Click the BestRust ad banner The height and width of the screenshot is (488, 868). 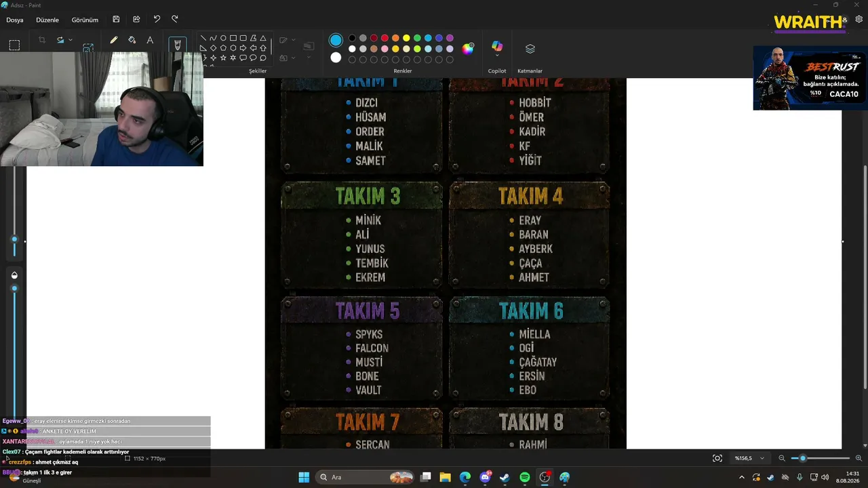tap(810, 78)
